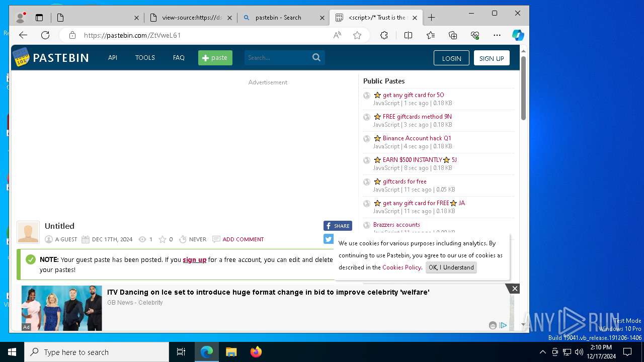This screenshot has width=644, height=362.
Task: Click the guest user avatar image
Action: [x=28, y=232]
